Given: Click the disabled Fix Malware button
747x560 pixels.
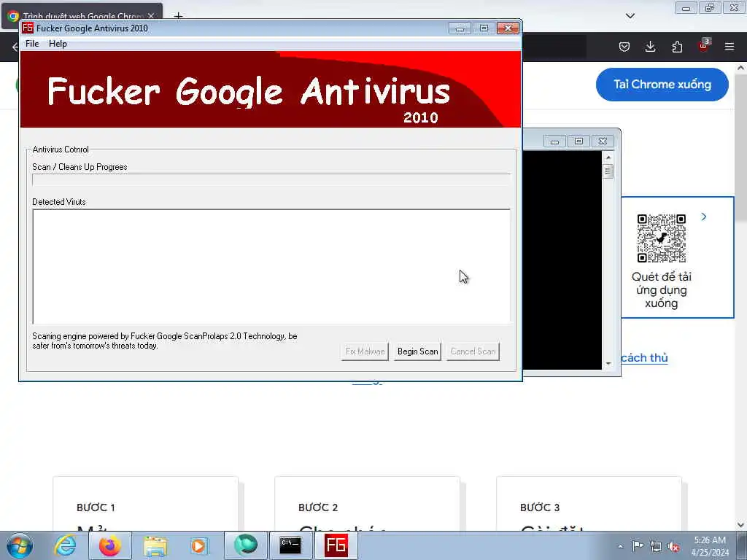Looking at the screenshot, I should click(365, 351).
